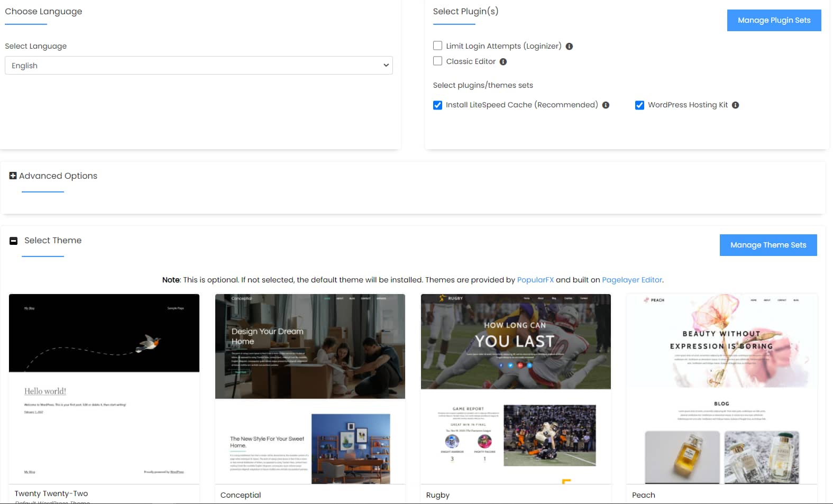Click the Limit Login Attempts (Loginizer) label
833x504 pixels.
tap(504, 46)
